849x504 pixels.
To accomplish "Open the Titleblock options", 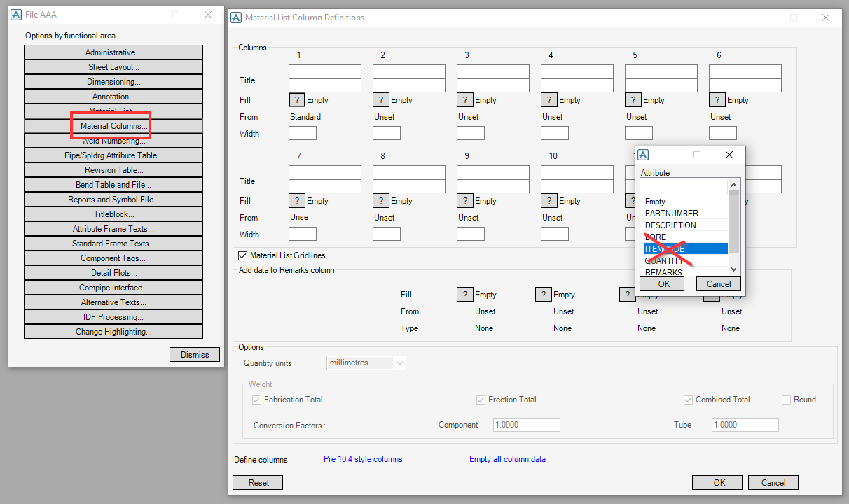I will pyautogui.click(x=113, y=214).
